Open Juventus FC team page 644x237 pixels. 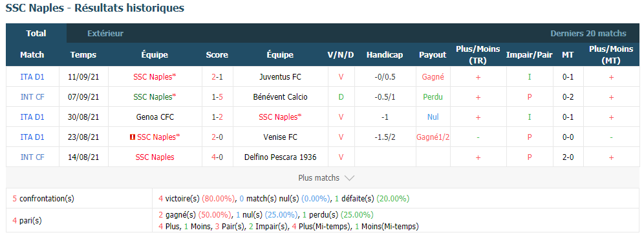280,76
